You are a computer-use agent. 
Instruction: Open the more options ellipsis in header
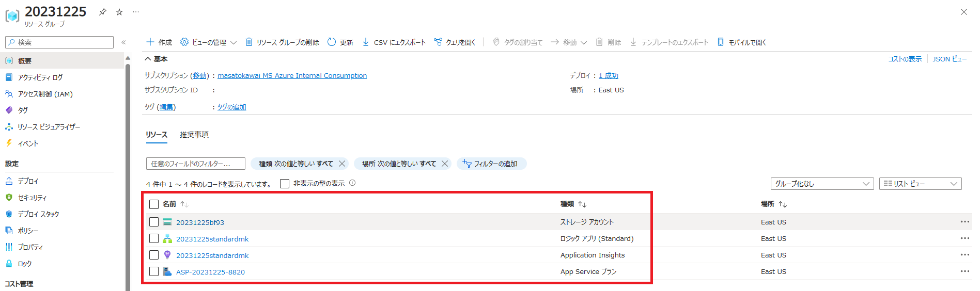click(x=136, y=12)
